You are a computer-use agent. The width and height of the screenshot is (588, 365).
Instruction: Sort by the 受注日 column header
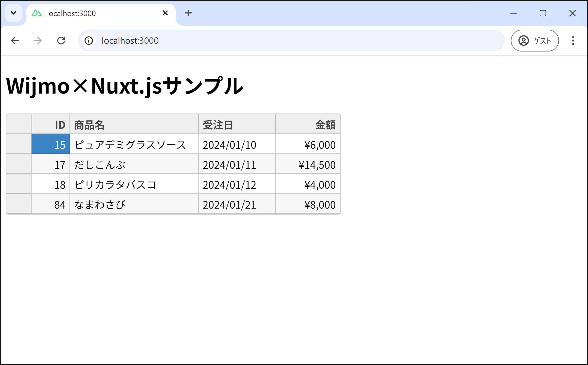point(237,124)
